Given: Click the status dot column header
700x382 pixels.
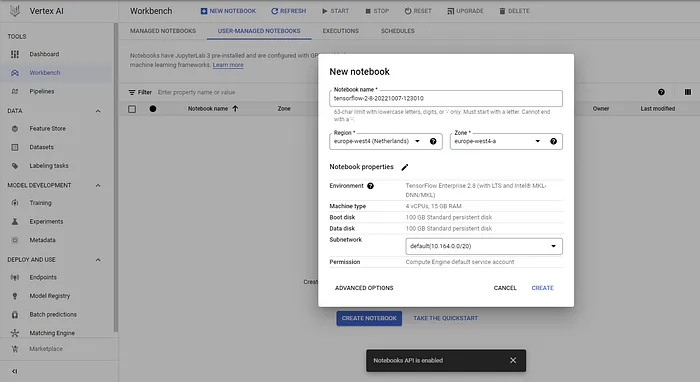Looking at the screenshot, I should [153, 109].
